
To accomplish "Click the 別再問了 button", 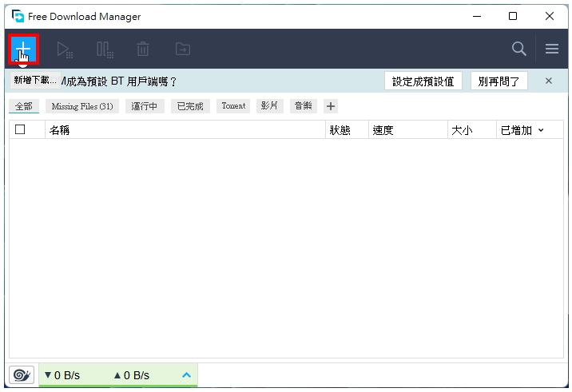I will 499,81.
